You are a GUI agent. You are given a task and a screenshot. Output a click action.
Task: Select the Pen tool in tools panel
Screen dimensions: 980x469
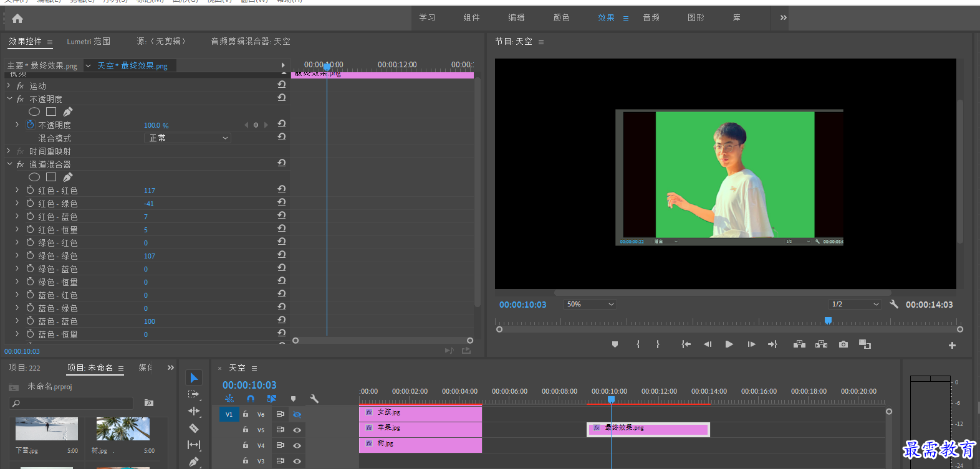point(194,462)
